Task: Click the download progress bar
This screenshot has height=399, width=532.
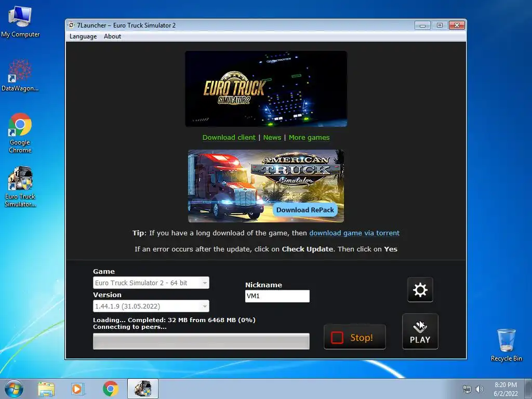Action: (201, 341)
